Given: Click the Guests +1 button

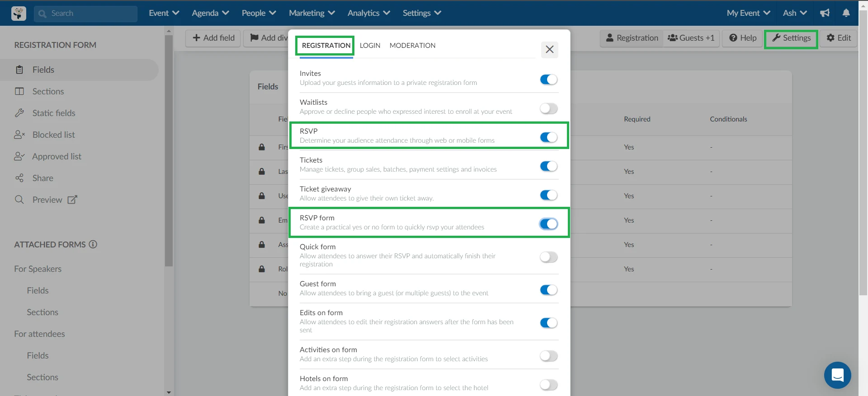Looking at the screenshot, I should pos(691,38).
